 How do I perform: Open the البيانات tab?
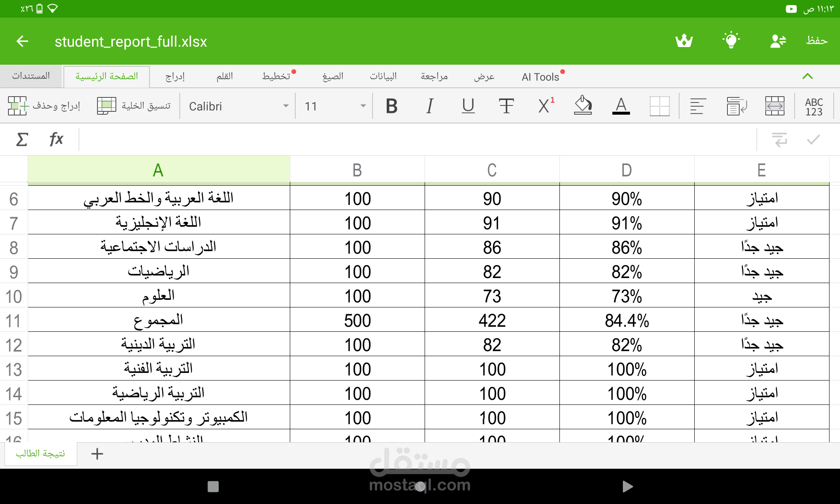coord(383,76)
